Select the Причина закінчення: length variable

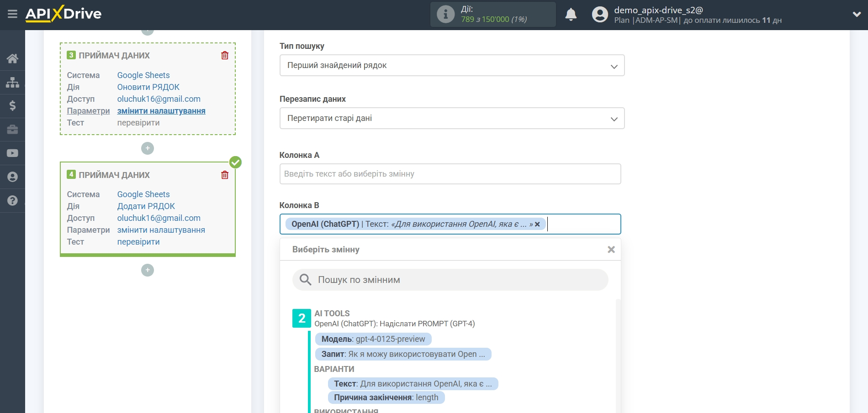(x=386, y=397)
